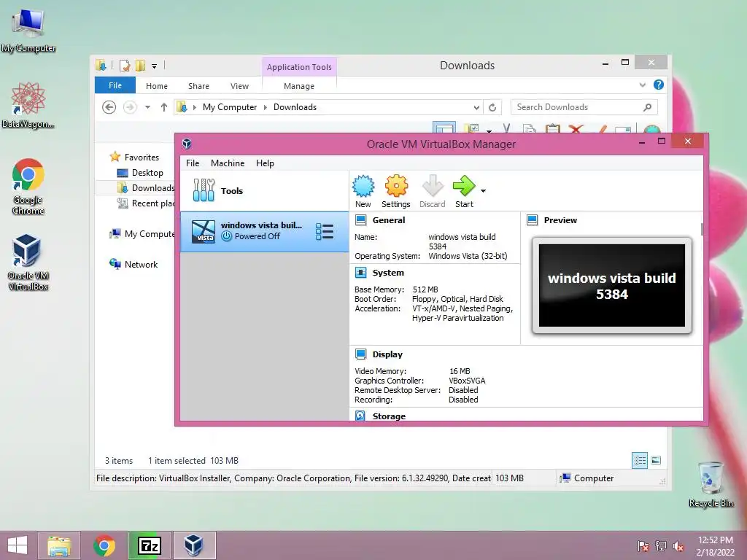Viewport: 747px width, 560px height.
Task: Open explorer Help question mark icon
Action: point(659,85)
